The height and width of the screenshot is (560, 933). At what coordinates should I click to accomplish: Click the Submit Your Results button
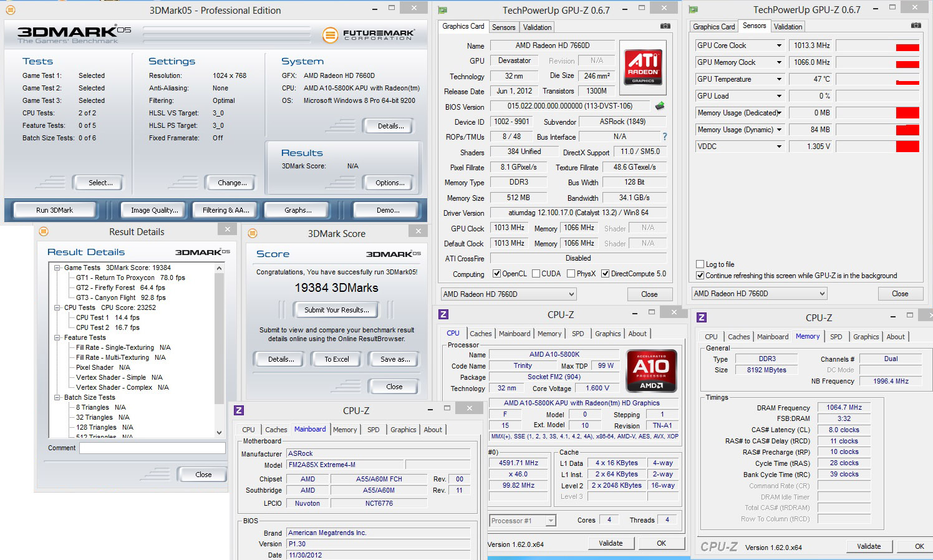point(336,310)
